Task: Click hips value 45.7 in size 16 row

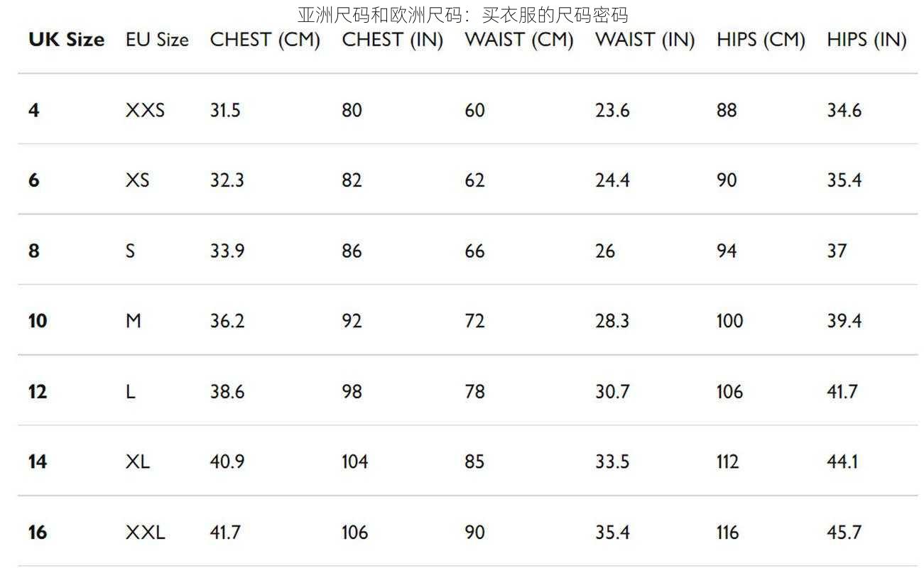Action: click(x=844, y=532)
